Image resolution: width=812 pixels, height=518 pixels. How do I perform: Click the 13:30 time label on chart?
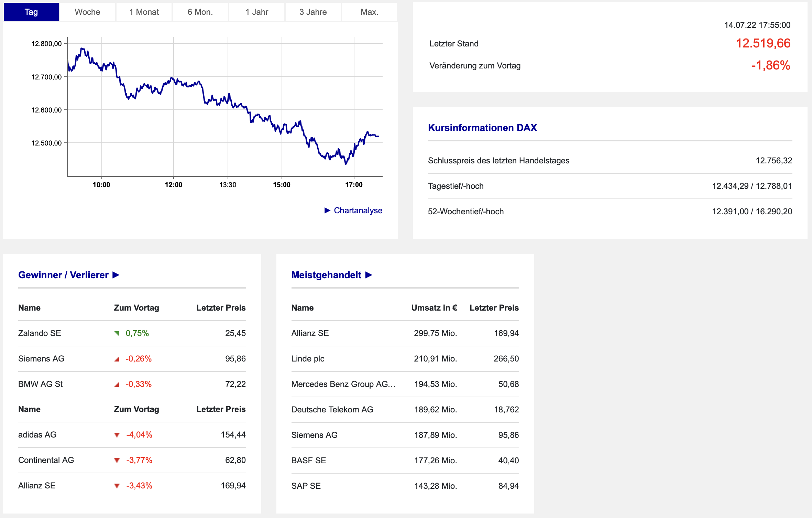[228, 185]
